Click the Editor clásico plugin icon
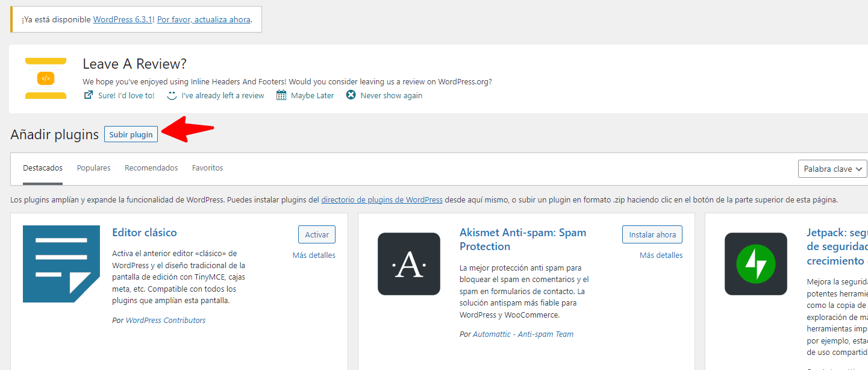The image size is (868, 370). 61,264
